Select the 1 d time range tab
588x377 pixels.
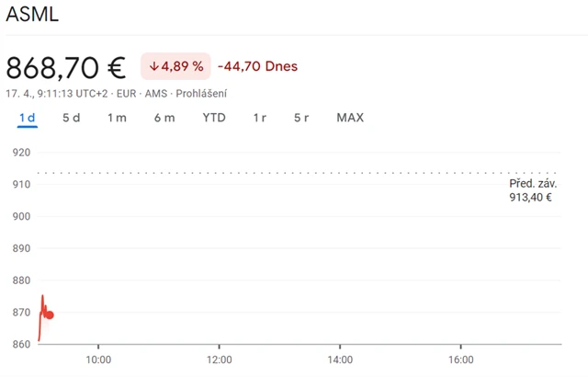coord(27,118)
